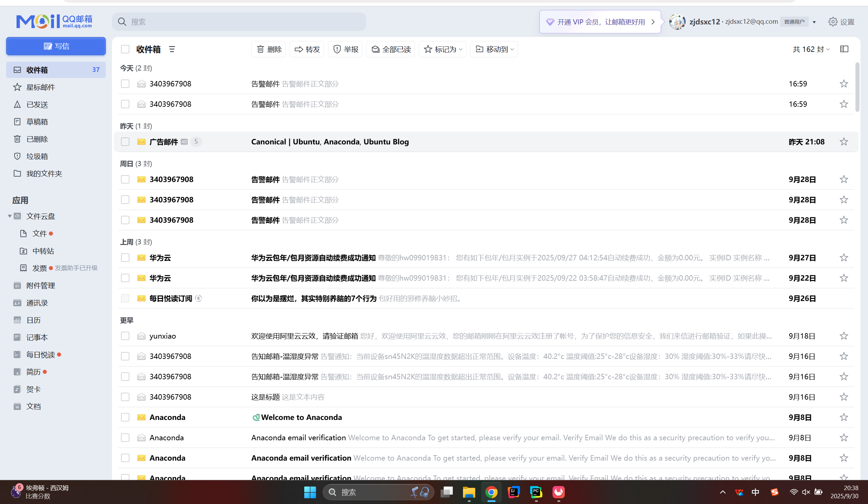Tick the select-all checkbox beside 收件箱 title

point(125,49)
